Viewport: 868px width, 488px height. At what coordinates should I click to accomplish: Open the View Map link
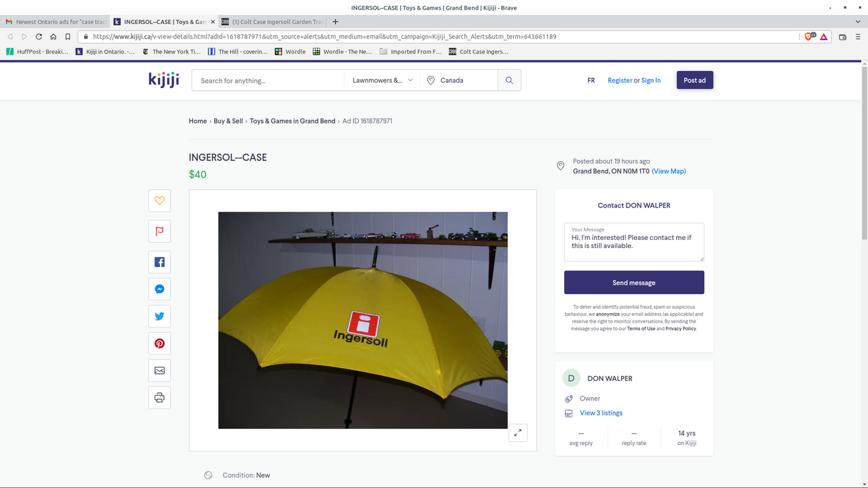tap(669, 171)
